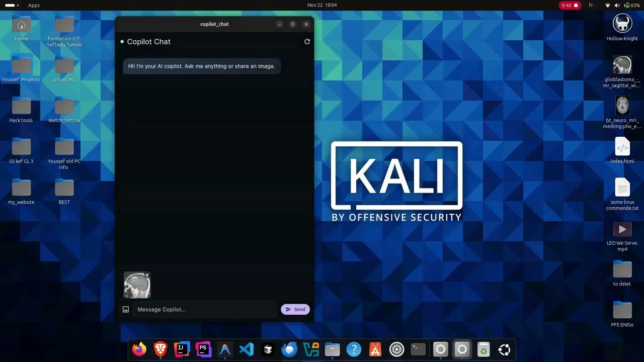Select the sketch_oct23a folder
This screenshot has width=644, height=362.
tap(64, 111)
